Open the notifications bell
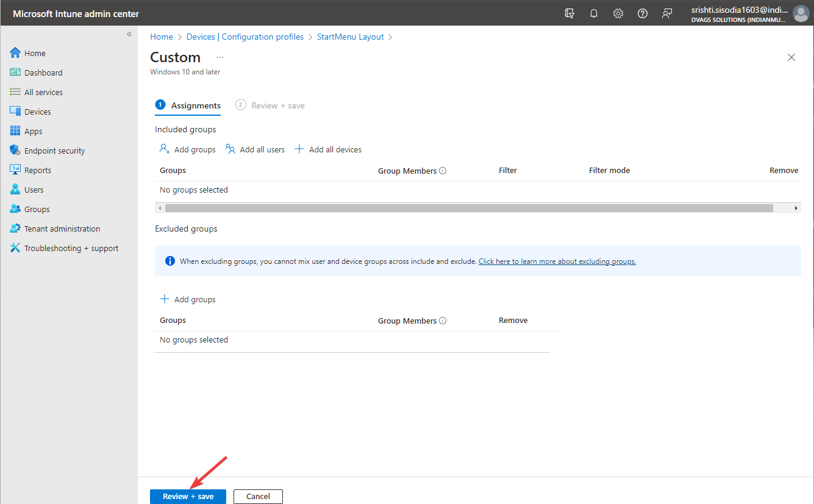814x504 pixels. tap(593, 13)
